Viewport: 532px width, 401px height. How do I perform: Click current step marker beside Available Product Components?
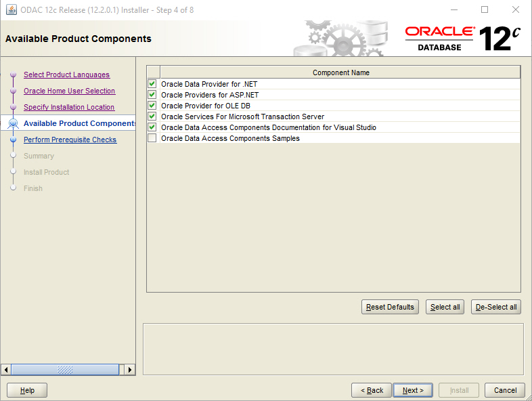coord(14,123)
